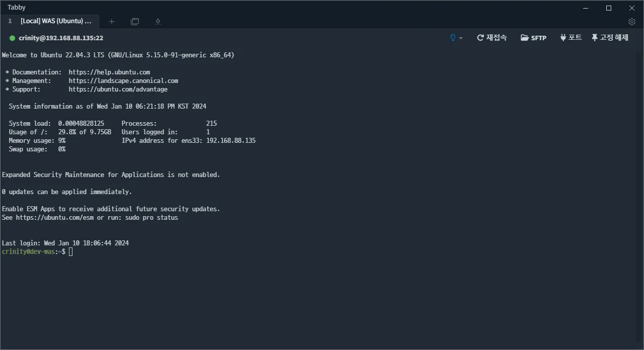644x350 pixels.
Task: Open the profiles and connections window icon
Action: click(x=135, y=22)
